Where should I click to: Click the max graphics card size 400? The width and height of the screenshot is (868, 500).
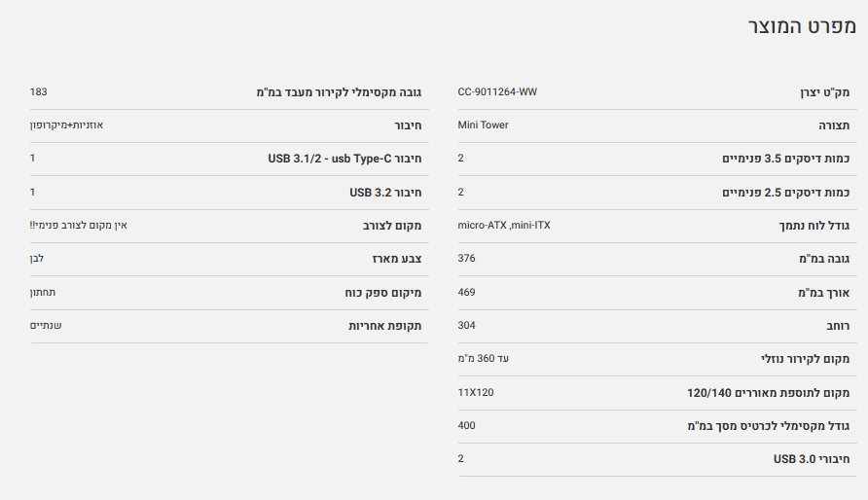466,425
